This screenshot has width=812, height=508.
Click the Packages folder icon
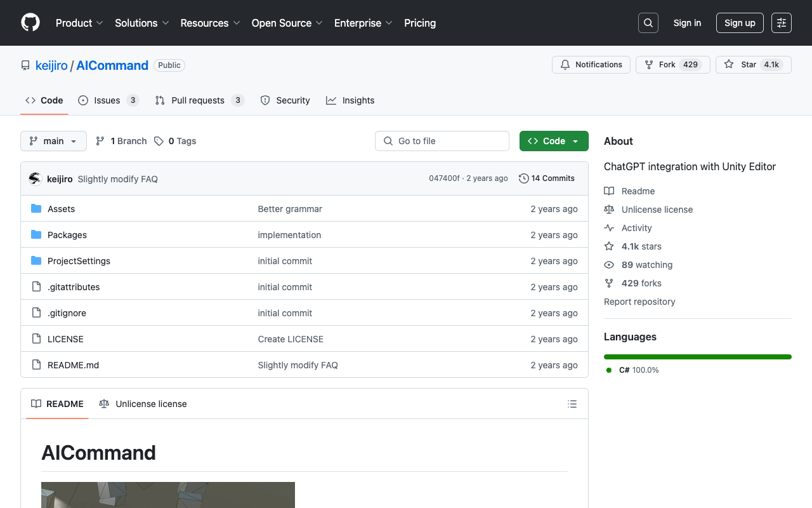click(x=36, y=235)
